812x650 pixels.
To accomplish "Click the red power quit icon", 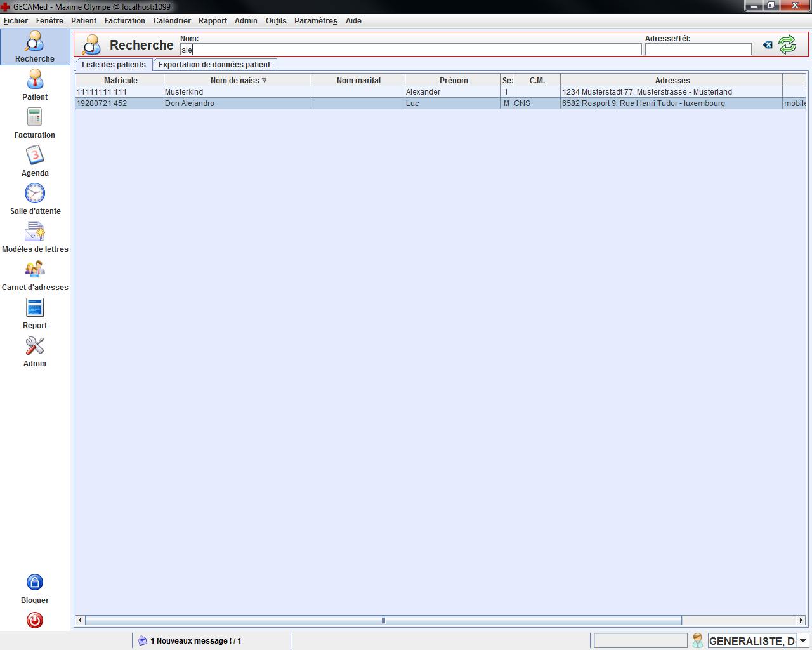I will [35, 620].
